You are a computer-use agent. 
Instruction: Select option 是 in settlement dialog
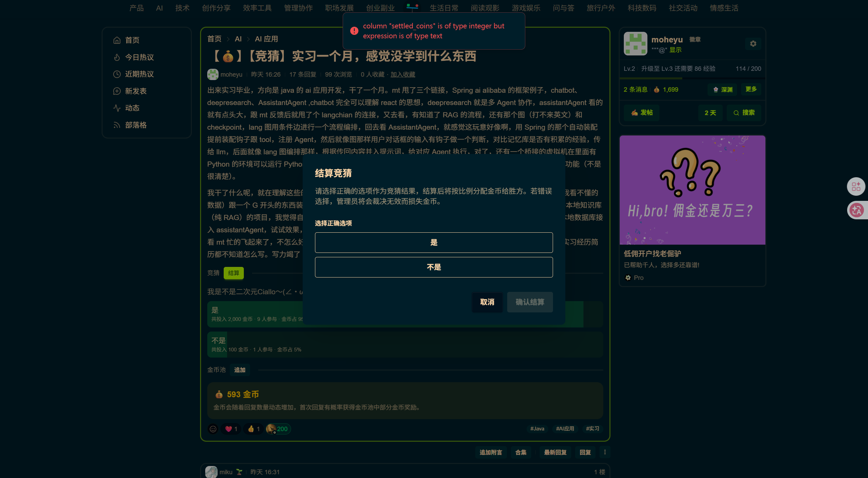434,243
